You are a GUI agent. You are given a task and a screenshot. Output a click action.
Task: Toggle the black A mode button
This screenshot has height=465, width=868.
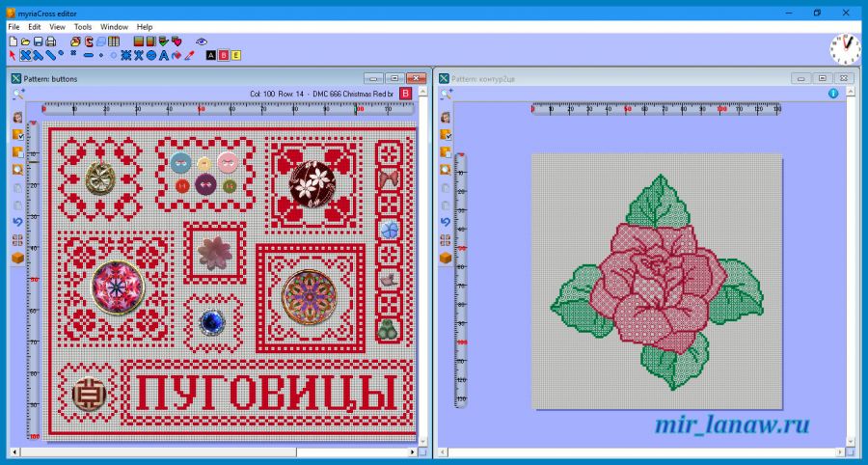pos(211,56)
